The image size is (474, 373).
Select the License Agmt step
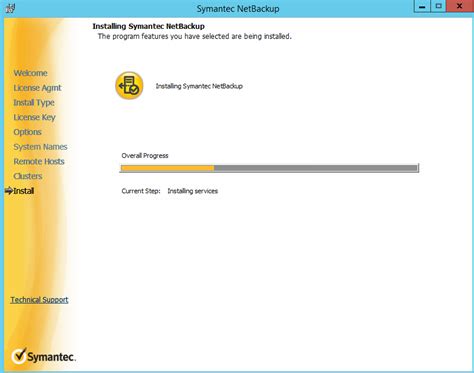pyautogui.click(x=37, y=88)
